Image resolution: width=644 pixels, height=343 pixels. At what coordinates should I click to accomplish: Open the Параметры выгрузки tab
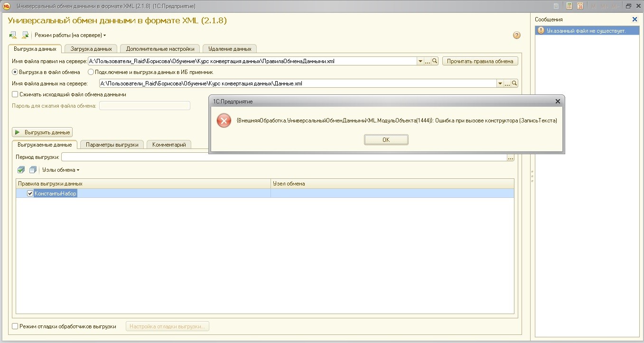tap(112, 145)
